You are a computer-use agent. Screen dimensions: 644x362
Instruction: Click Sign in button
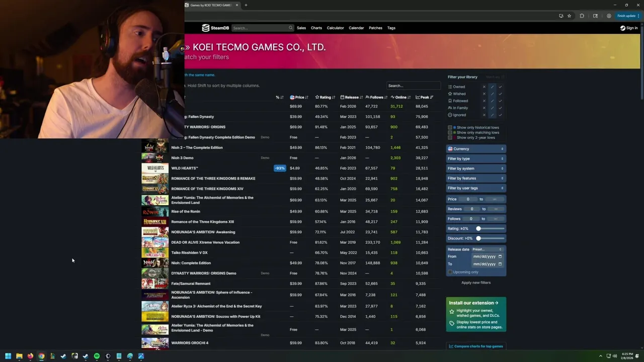[x=629, y=28]
